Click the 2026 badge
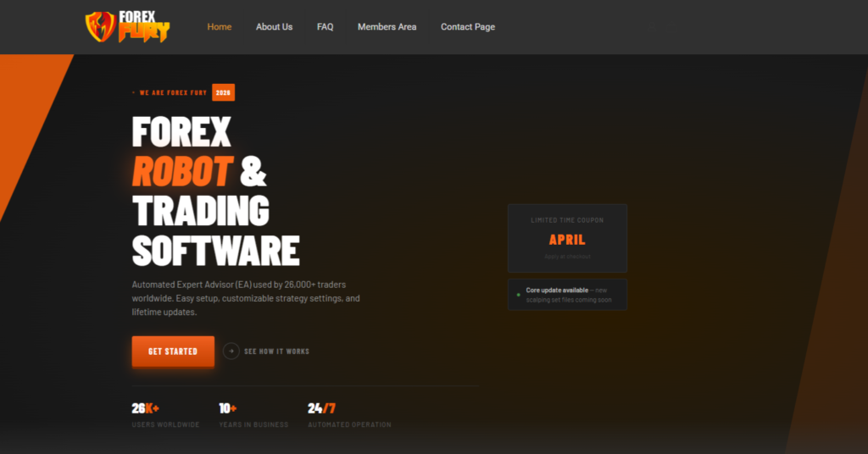Screen dimensions: 868x454 point(223,92)
